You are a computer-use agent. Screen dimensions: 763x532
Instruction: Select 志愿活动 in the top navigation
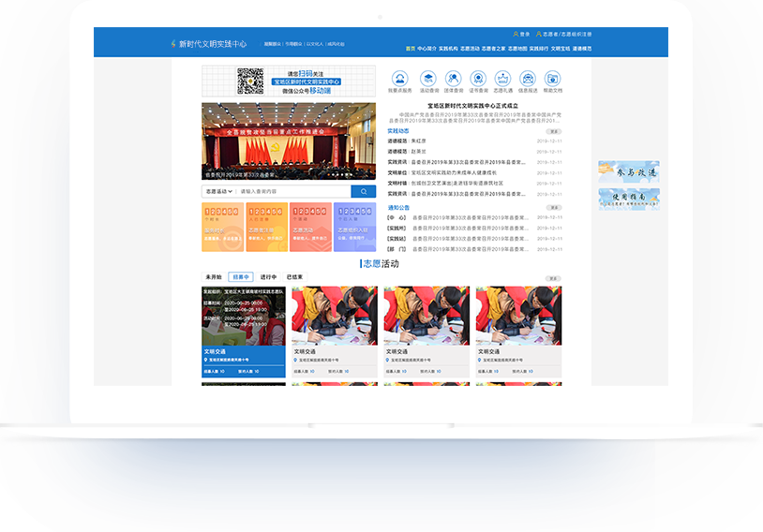(x=470, y=49)
